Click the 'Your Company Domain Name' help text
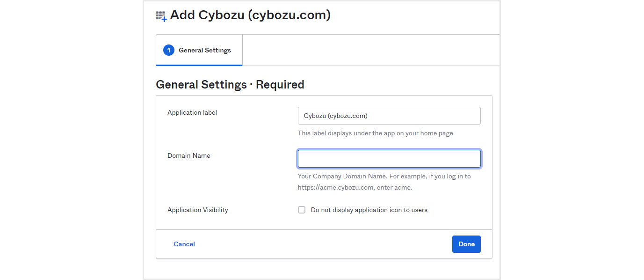Screen dimensions: 644x280 [x=384, y=182]
